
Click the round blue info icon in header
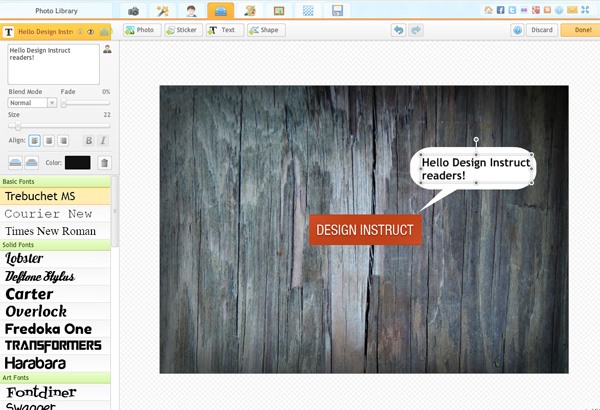click(559, 10)
